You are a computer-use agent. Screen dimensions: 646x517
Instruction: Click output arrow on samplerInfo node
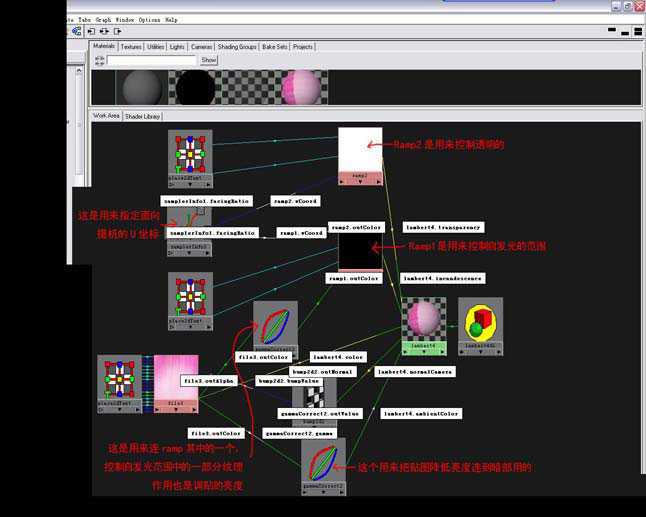[208, 253]
